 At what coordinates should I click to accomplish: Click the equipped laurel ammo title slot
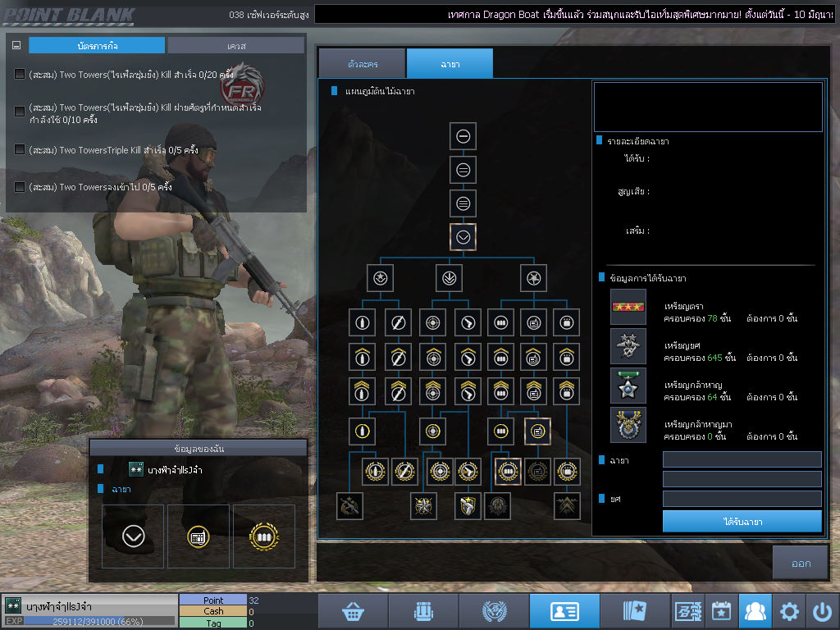(x=264, y=536)
